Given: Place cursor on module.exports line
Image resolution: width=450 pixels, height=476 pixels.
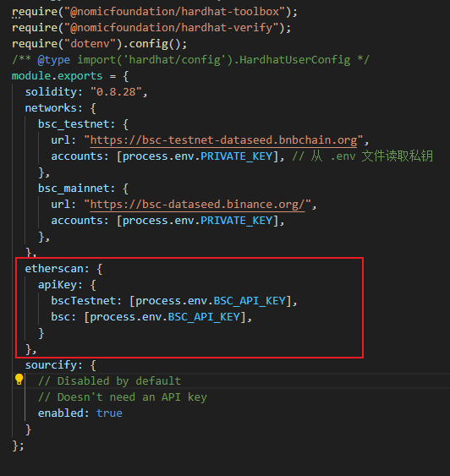Looking at the screenshot, I should (70, 76).
